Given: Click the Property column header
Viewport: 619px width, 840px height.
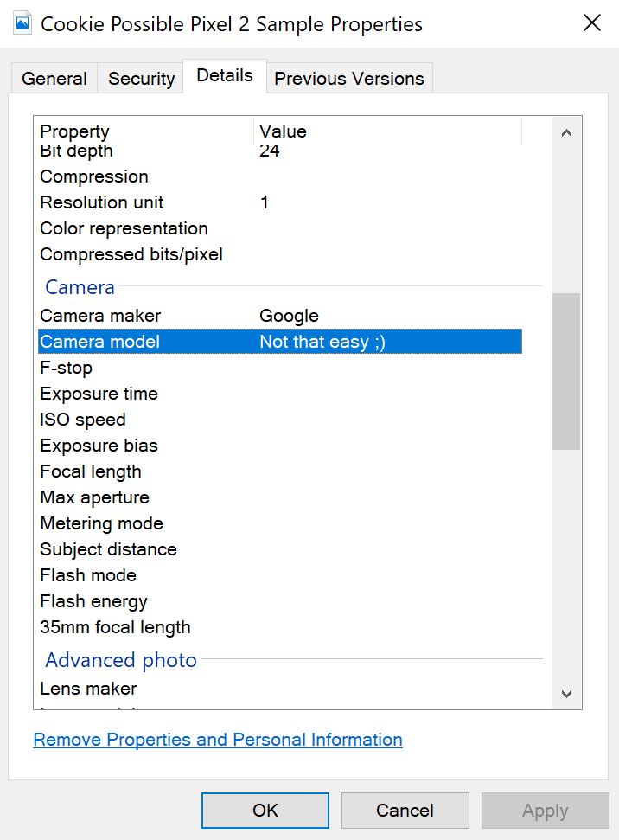Looking at the screenshot, I should point(144,131).
